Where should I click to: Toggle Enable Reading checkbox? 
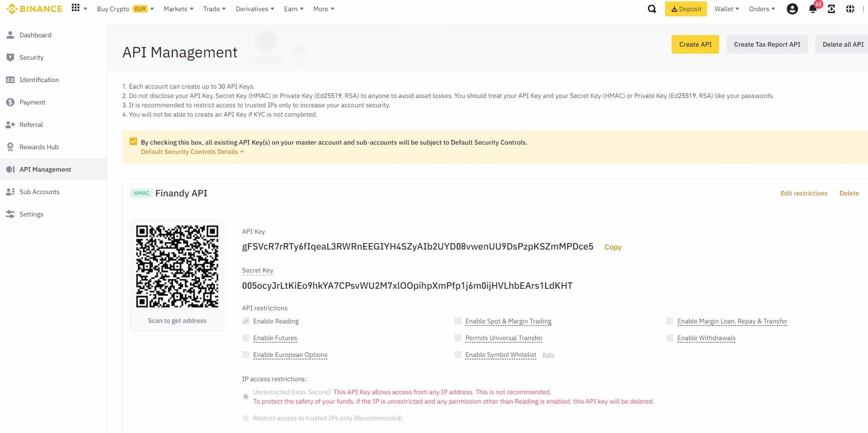[x=246, y=321]
